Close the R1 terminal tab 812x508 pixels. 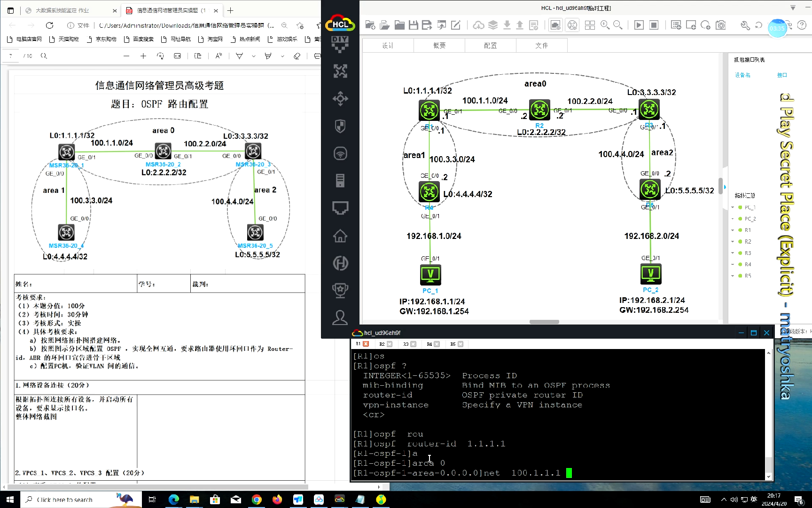pyautogui.click(x=366, y=344)
